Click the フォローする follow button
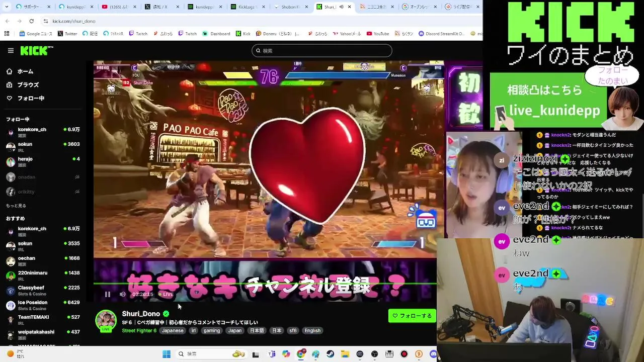The image size is (644, 362). click(x=412, y=316)
